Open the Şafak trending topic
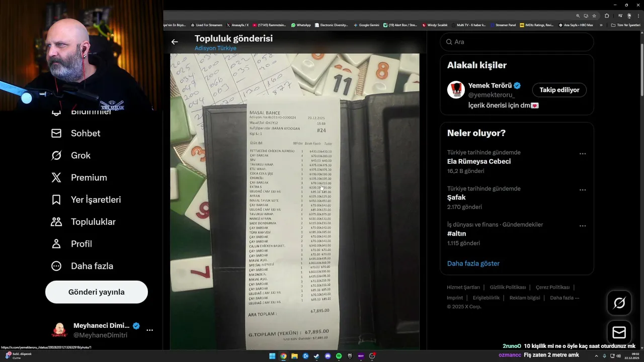This screenshot has height=362, width=644. [x=456, y=198]
